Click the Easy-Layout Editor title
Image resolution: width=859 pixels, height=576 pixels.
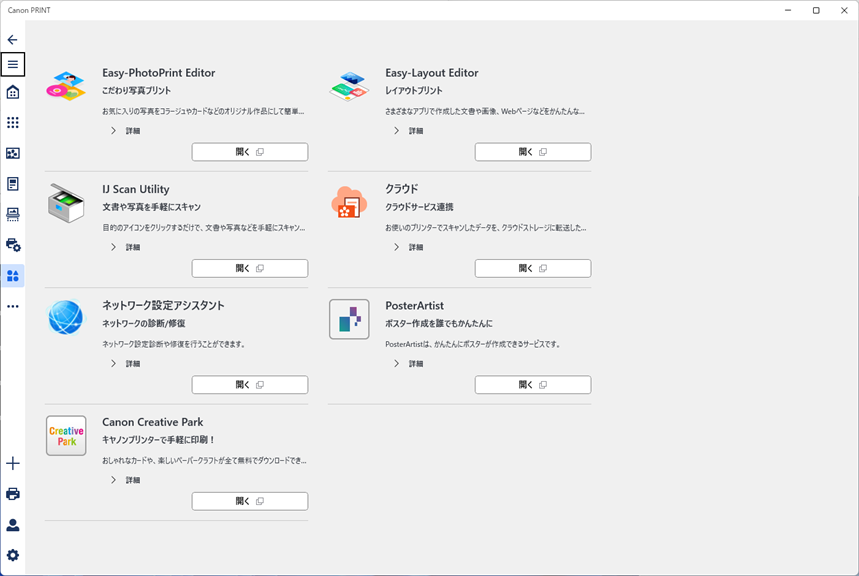[432, 73]
